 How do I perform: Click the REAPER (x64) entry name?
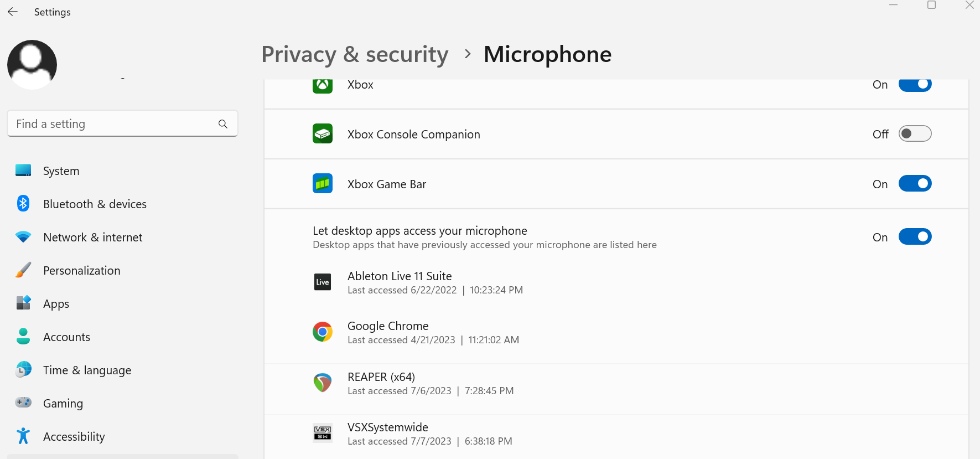tap(381, 377)
